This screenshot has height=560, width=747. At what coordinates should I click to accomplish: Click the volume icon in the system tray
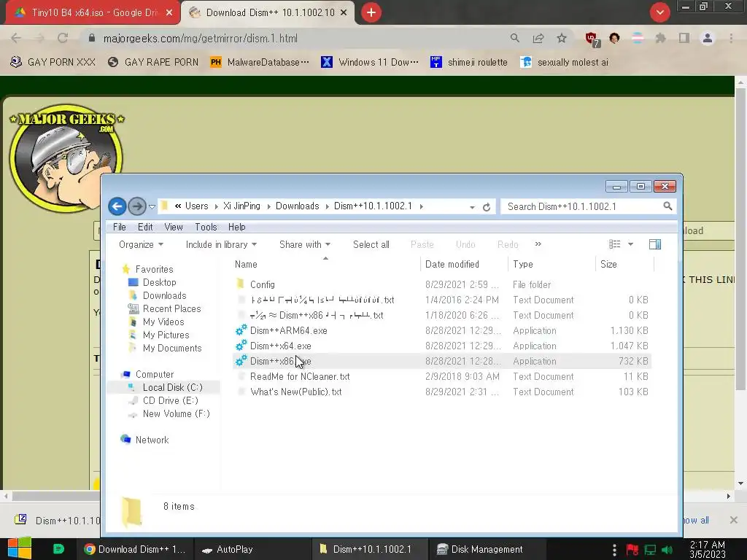point(667,550)
